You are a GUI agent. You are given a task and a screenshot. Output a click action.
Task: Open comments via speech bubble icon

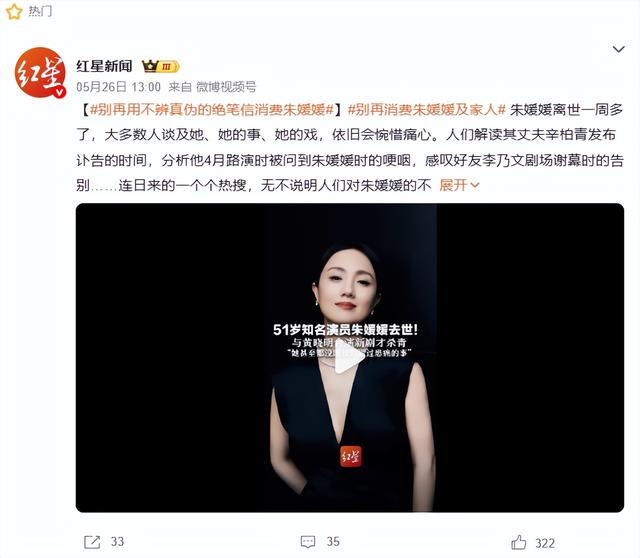point(308,542)
